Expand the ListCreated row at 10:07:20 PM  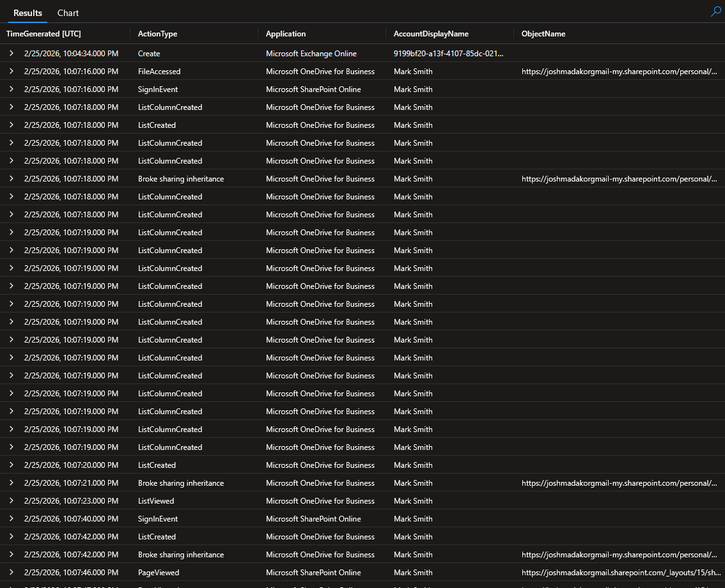click(11, 465)
